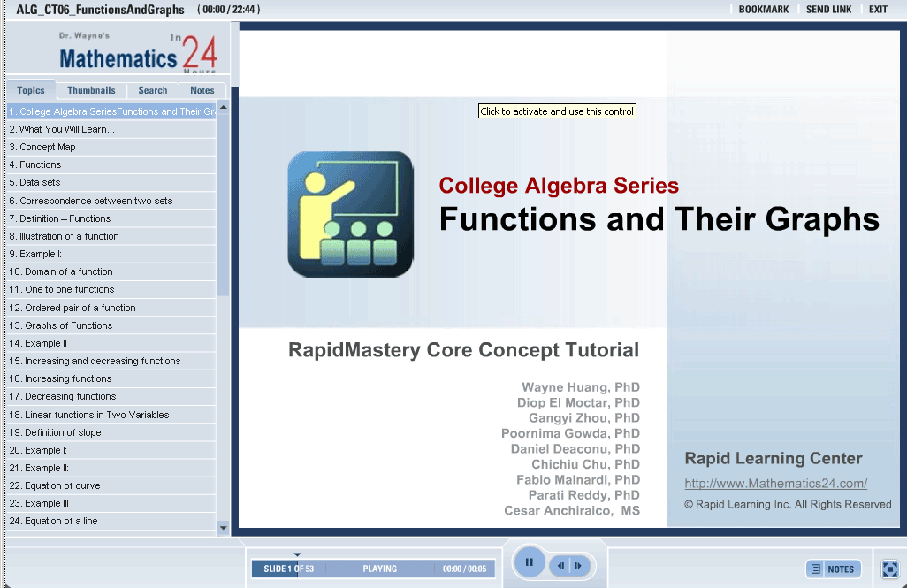This screenshot has width=907, height=588.
Task: Open the Mathematics24.com website link
Action: pos(775,484)
